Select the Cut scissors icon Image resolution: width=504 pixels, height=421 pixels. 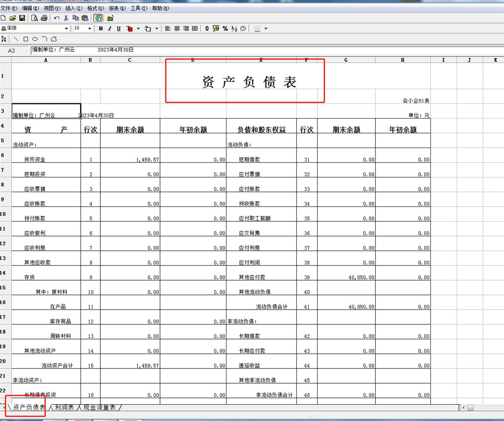click(x=66, y=18)
